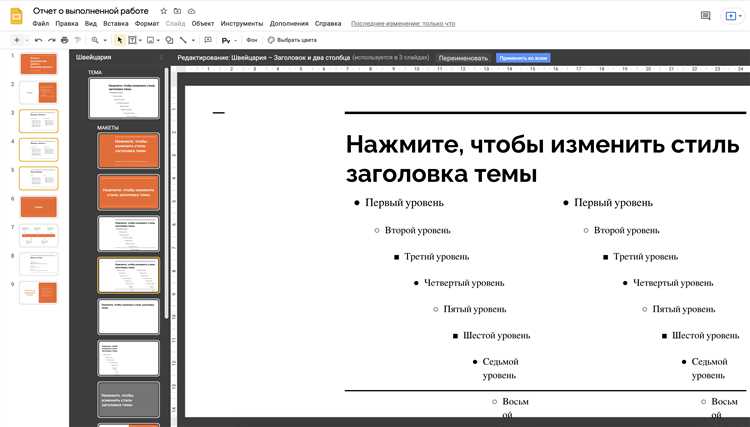Viewport: 750px width, 427px height.
Task: Undo the last action
Action: (39, 40)
